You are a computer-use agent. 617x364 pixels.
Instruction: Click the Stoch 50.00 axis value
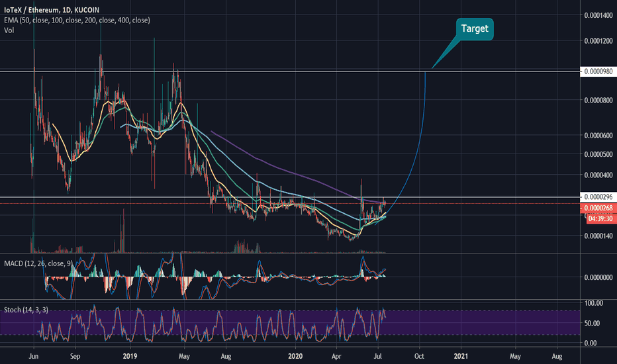coord(593,324)
